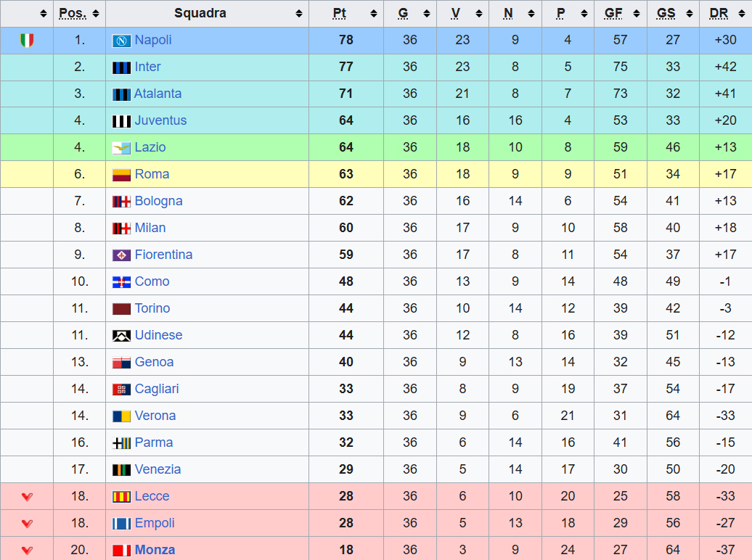The height and width of the screenshot is (560, 752).
Task: Click the Fiorentina purple crest icon
Action: point(121,255)
